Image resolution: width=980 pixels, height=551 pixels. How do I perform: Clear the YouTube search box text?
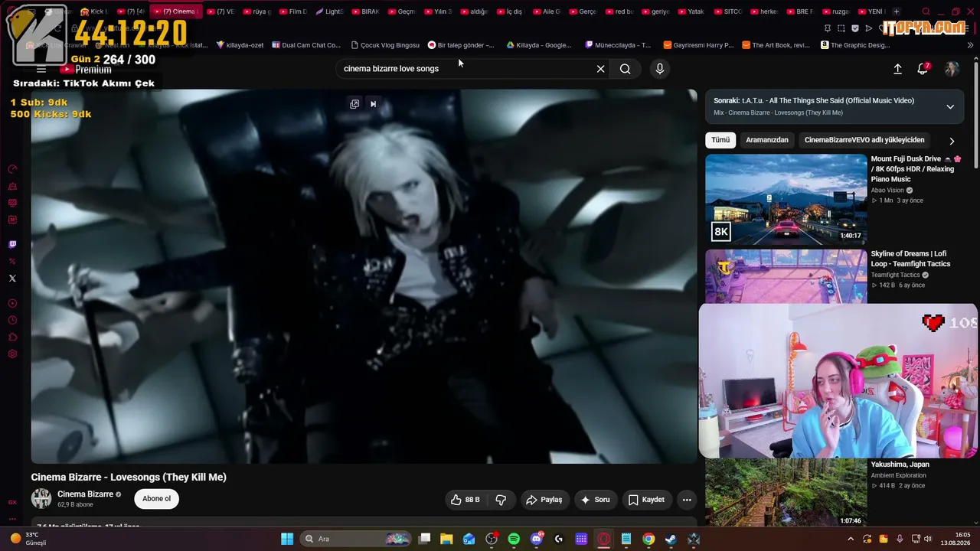point(600,69)
